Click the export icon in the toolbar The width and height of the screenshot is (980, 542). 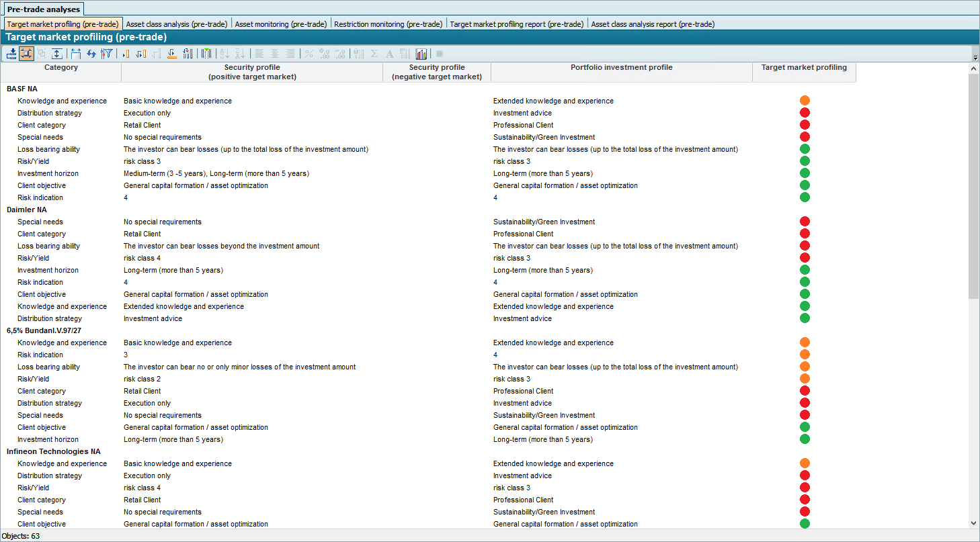(11, 54)
